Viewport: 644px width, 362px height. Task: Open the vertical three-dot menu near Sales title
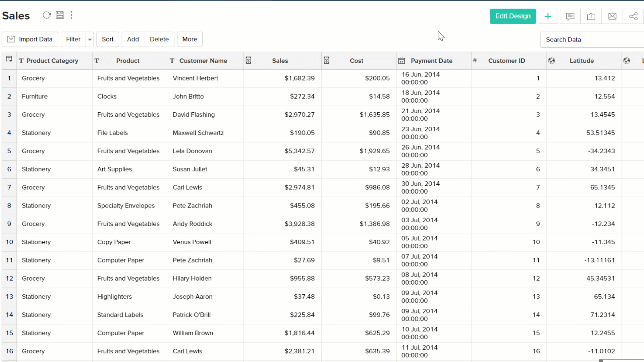pyautogui.click(x=71, y=15)
